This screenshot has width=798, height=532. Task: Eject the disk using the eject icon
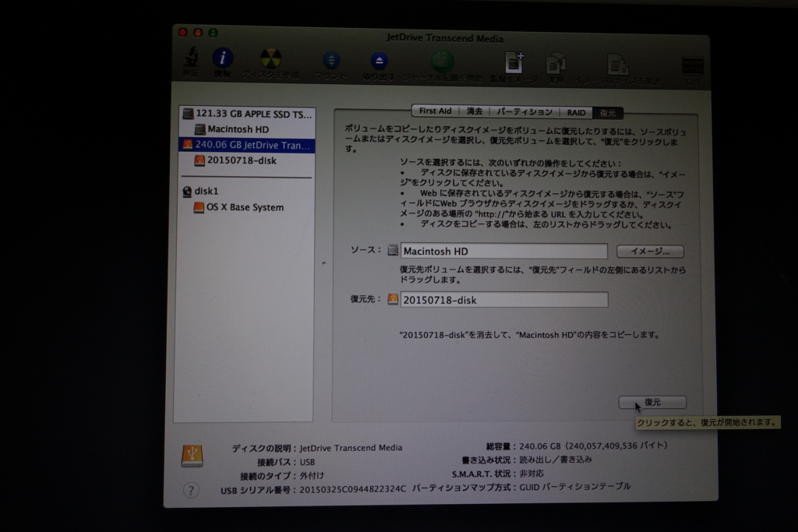[380, 61]
